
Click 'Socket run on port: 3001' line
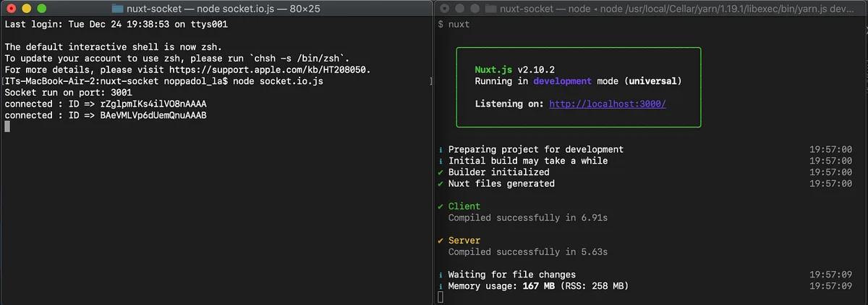tap(68, 93)
